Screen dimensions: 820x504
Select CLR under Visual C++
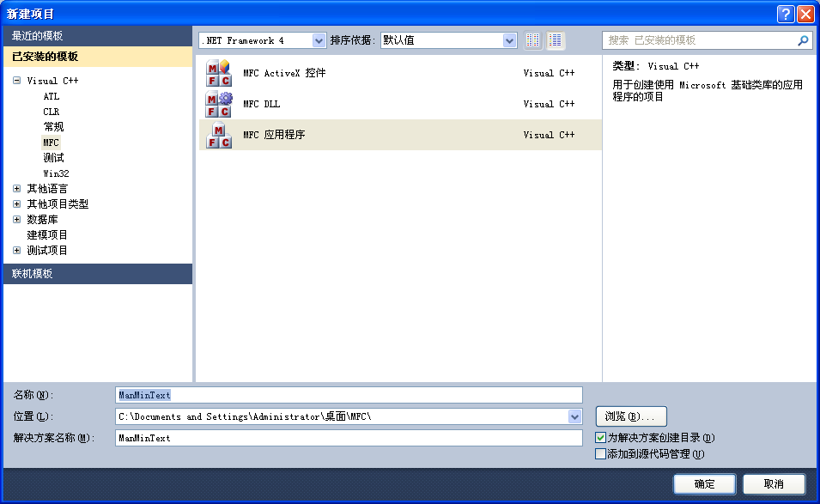point(52,112)
